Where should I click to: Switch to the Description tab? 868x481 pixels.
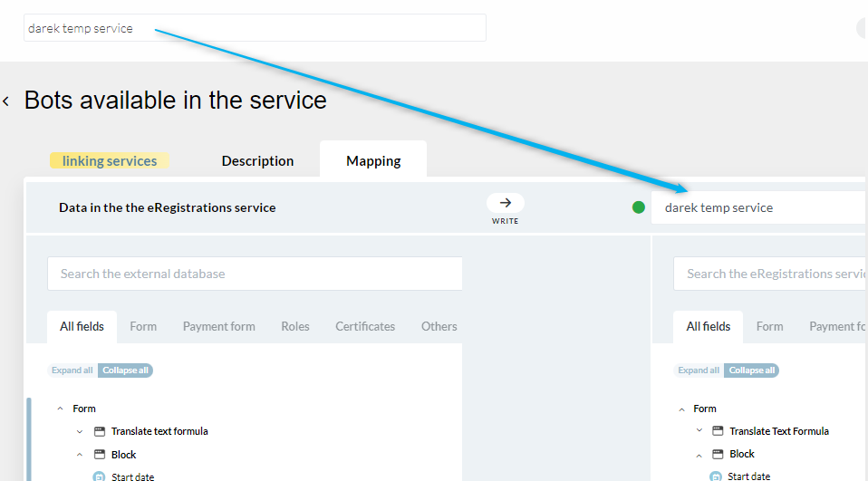tap(257, 160)
